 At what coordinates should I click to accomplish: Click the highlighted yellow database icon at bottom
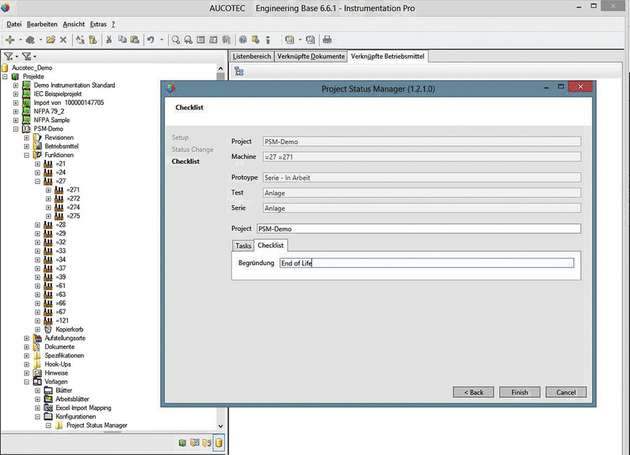click(x=219, y=443)
